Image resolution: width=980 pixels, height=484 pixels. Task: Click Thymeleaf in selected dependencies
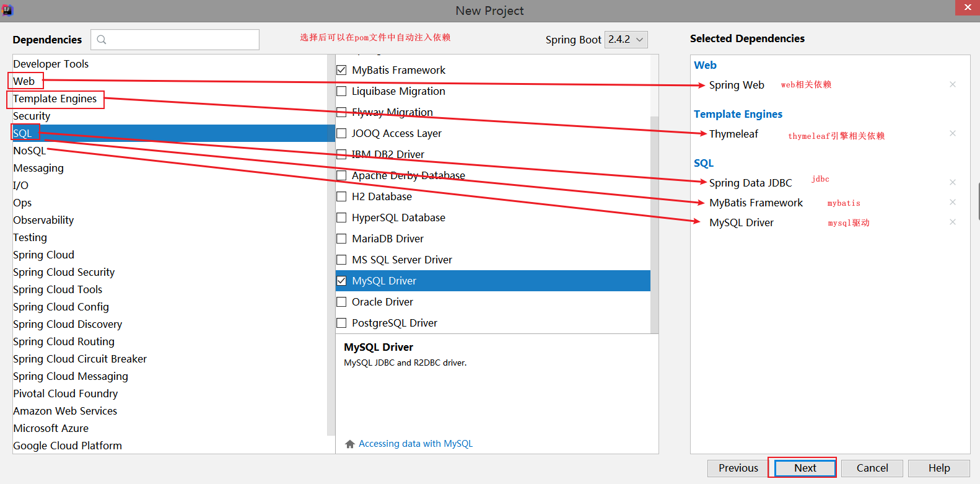click(x=733, y=134)
